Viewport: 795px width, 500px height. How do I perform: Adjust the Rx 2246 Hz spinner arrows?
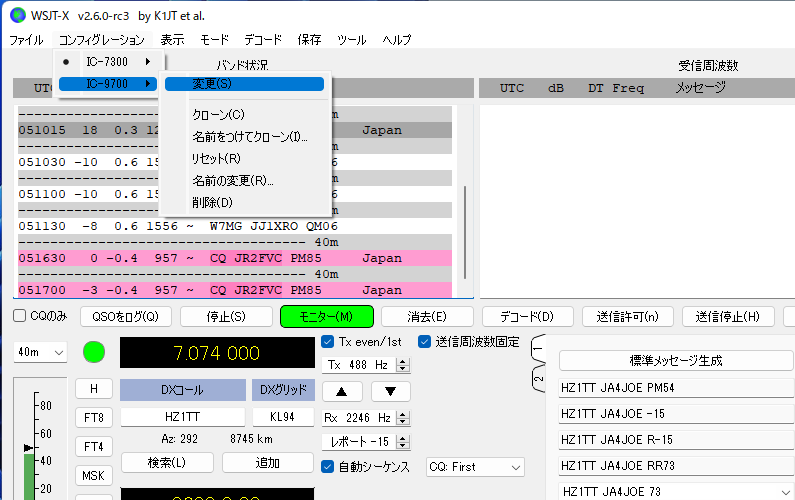tap(403, 418)
